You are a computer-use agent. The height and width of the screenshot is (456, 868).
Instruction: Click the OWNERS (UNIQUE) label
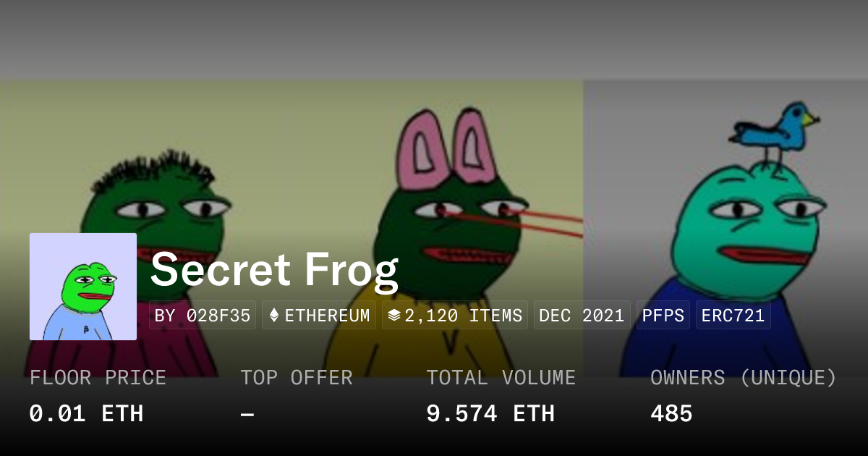(744, 378)
